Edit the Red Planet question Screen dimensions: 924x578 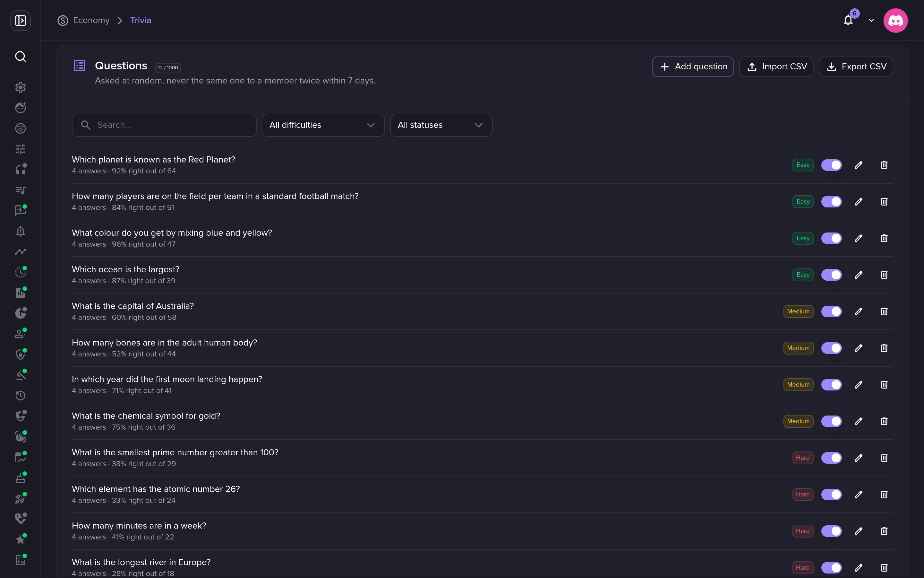click(858, 165)
